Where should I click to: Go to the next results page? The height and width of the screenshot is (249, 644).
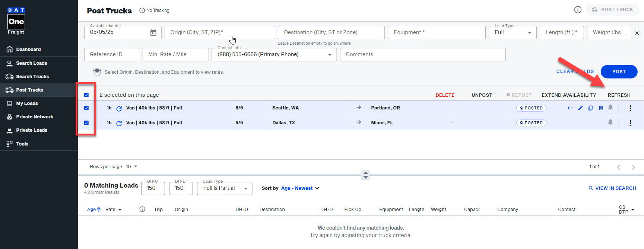click(633, 167)
